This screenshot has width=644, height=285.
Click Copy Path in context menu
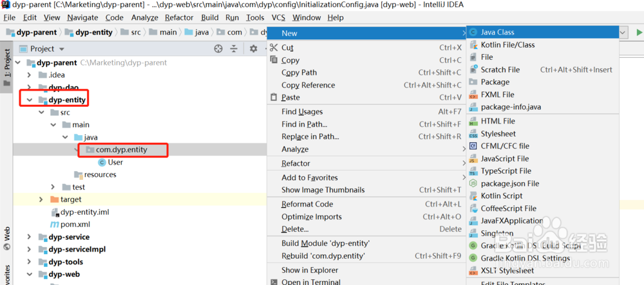(x=299, y=73)
